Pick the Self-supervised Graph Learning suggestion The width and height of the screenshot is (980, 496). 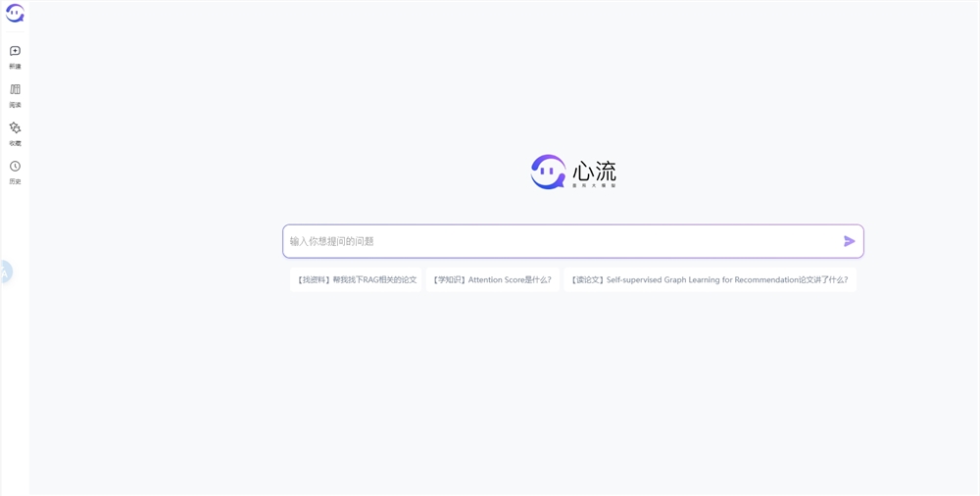[x=710, y=279]
